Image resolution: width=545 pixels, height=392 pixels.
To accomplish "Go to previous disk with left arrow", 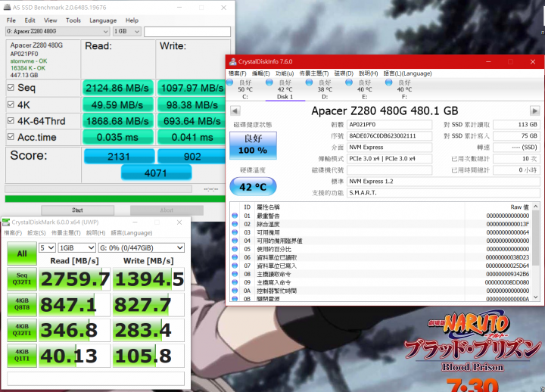I will [235, 110].
